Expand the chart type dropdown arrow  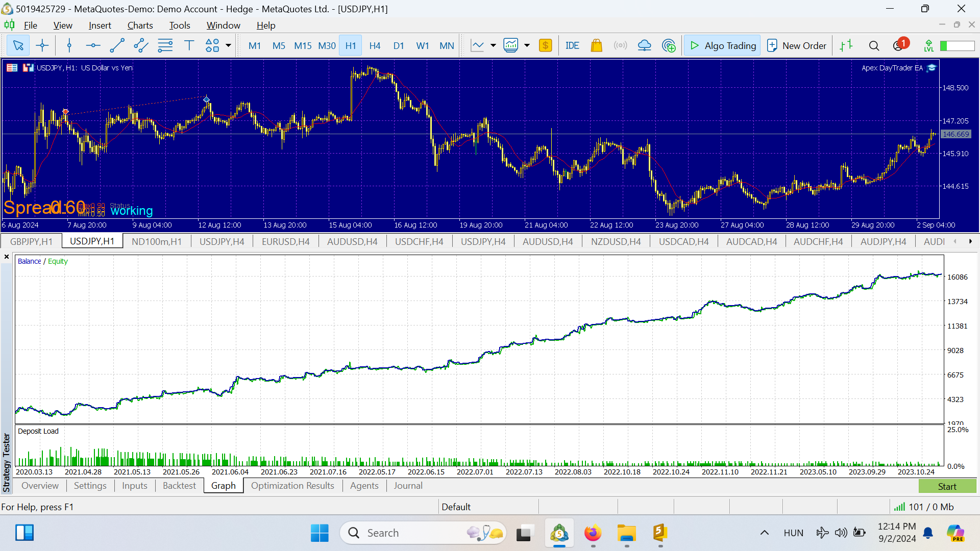(x=493, y=46)
